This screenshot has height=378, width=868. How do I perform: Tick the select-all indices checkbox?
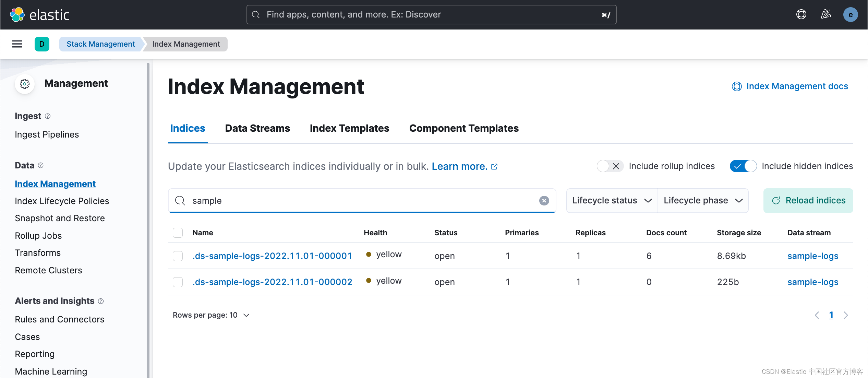(178, 233)
